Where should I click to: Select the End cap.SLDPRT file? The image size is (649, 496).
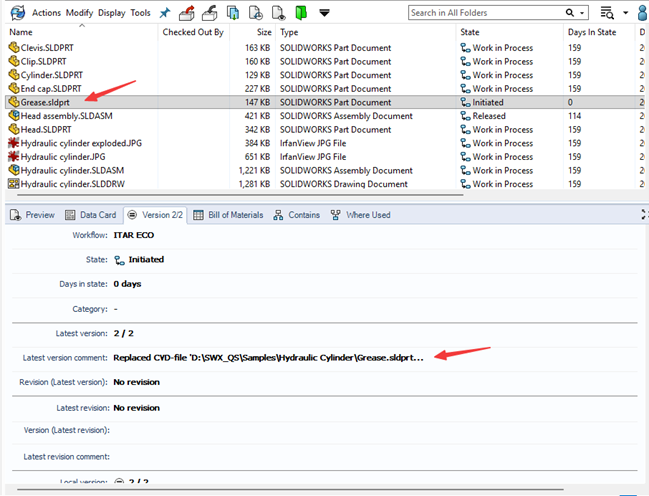51,89
